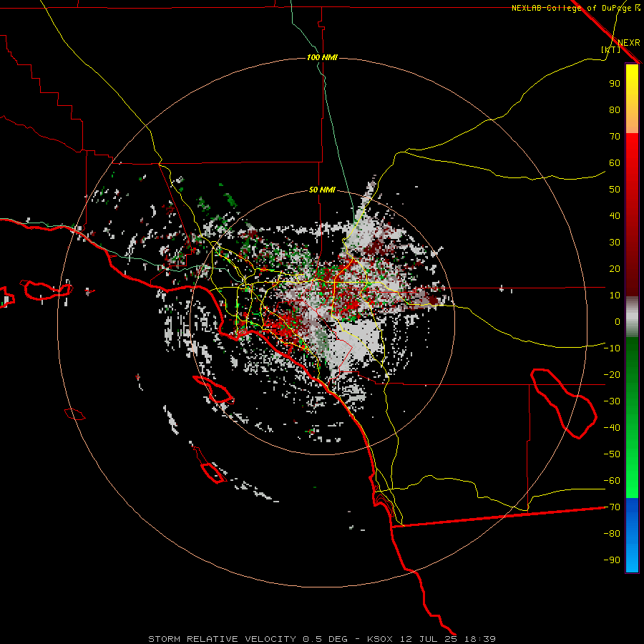Image resolution: width=644 pixels, height=644 pixels.
Task: Click the "50 NMI" range ring label
Action: (x=322, y=190)
